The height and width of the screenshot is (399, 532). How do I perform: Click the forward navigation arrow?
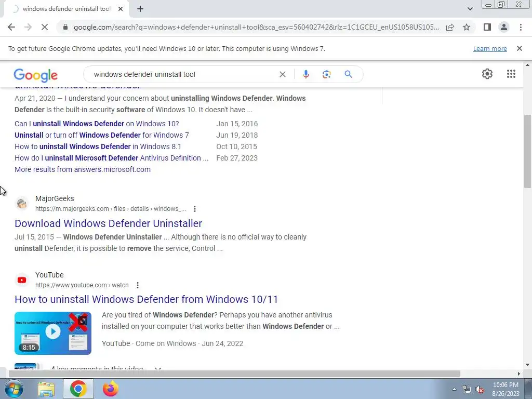[x=28, y=27]
